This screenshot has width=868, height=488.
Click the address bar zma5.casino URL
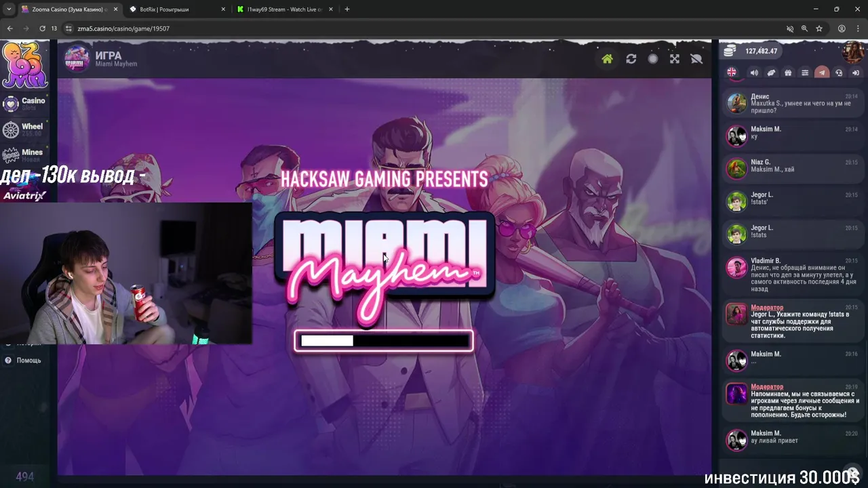click(x=123, y=28)
